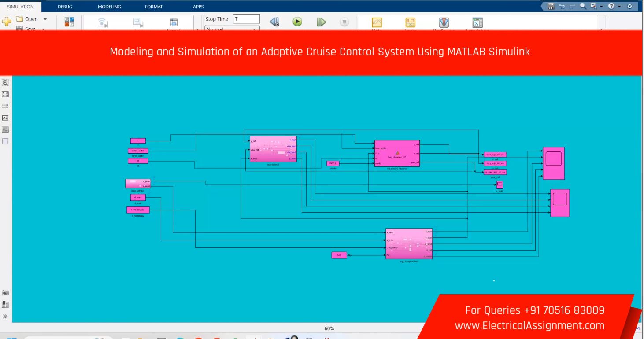The height and width of the screenshot is (339, 644).
Task: Toggle sample time legend arrows icon
Action: (6, 106)
